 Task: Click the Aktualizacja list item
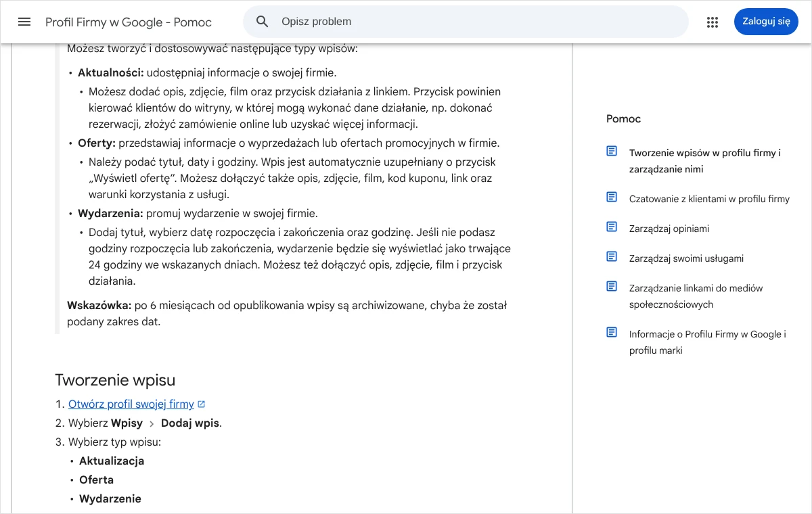112,461
